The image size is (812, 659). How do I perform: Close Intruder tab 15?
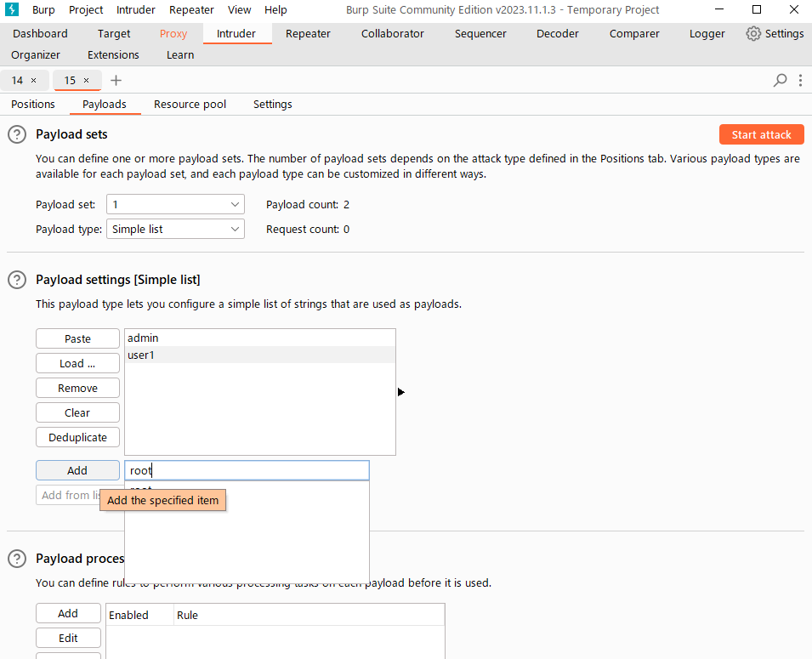(x=87, y=80)
